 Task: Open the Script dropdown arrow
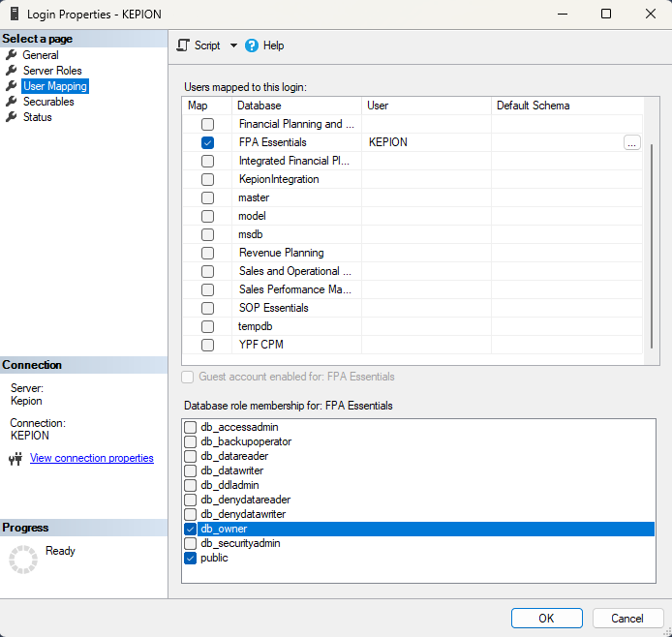pyautogui.click(x=233, y=45)
